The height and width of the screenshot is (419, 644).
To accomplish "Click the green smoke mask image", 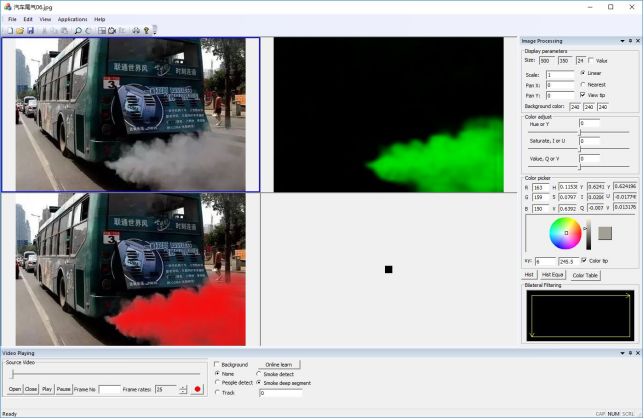I will [x=389, y=115].
